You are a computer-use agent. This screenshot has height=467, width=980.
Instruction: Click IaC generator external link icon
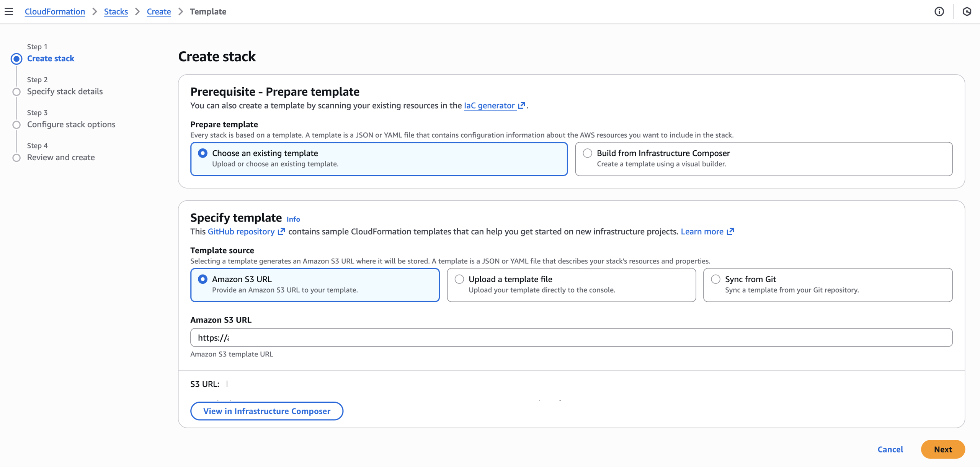tap(521, 106)
